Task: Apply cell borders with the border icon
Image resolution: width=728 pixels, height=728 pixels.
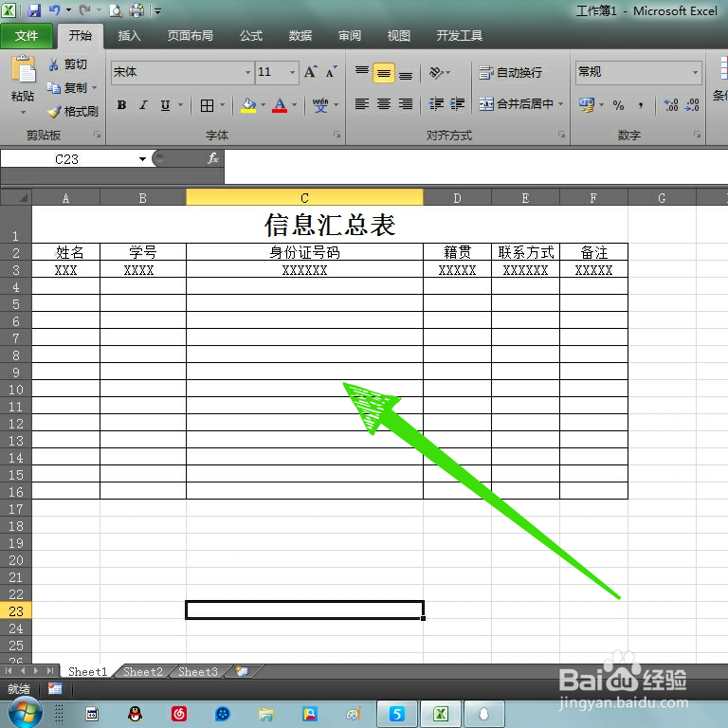Action: (207, 105)
